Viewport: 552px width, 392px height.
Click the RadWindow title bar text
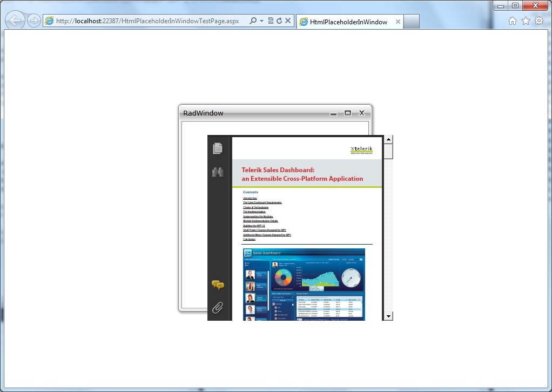coord(203,113)
